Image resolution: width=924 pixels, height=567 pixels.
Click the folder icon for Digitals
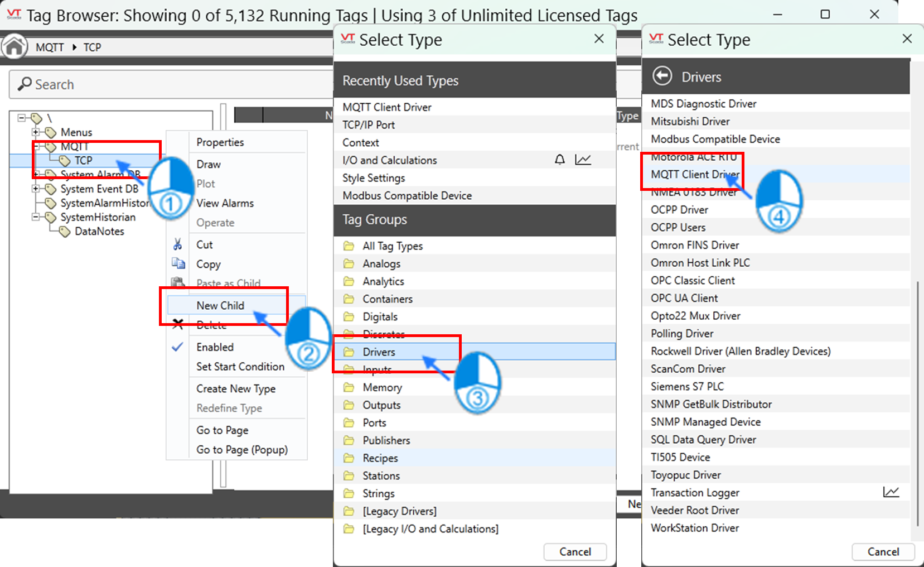pyautogui.click(x=349, y=317)
